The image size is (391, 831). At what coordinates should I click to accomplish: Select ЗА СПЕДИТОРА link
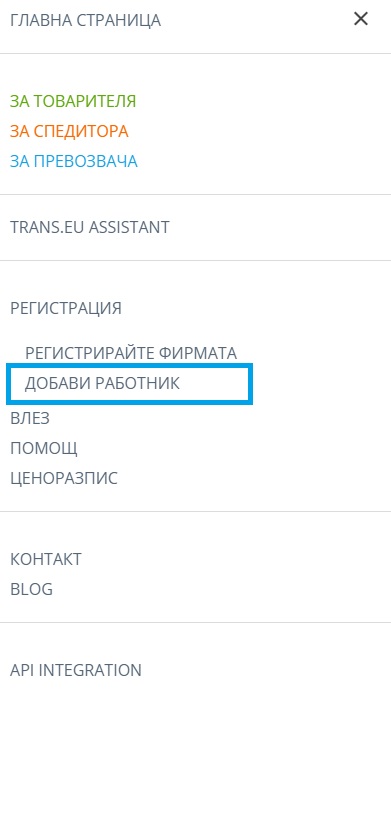tap(69, 131)
